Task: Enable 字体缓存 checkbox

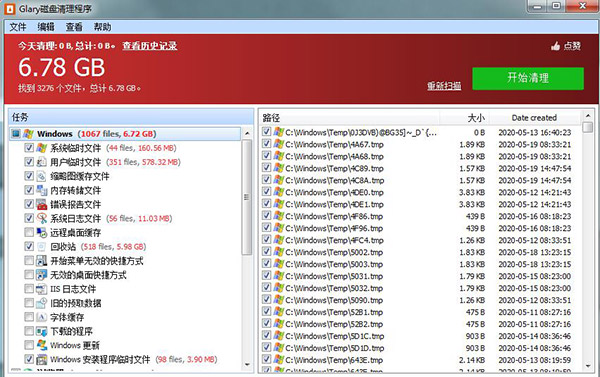Action: tap(29, 317)
